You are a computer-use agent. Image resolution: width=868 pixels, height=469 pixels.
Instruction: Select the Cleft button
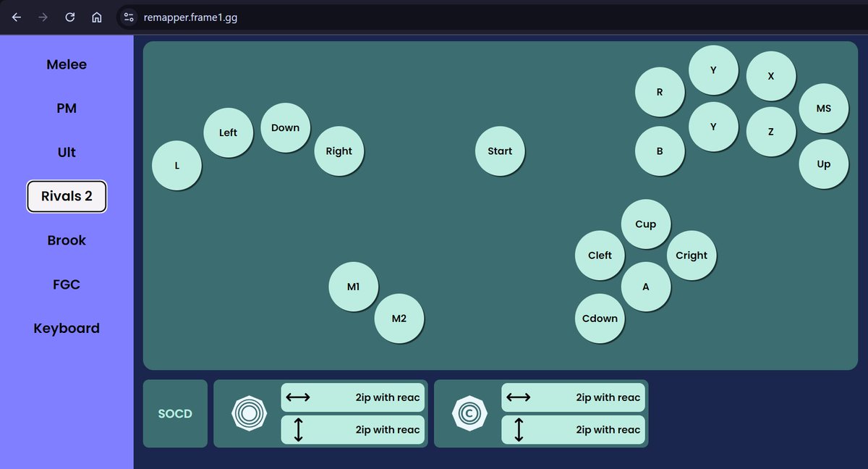(x=600, y=255)
